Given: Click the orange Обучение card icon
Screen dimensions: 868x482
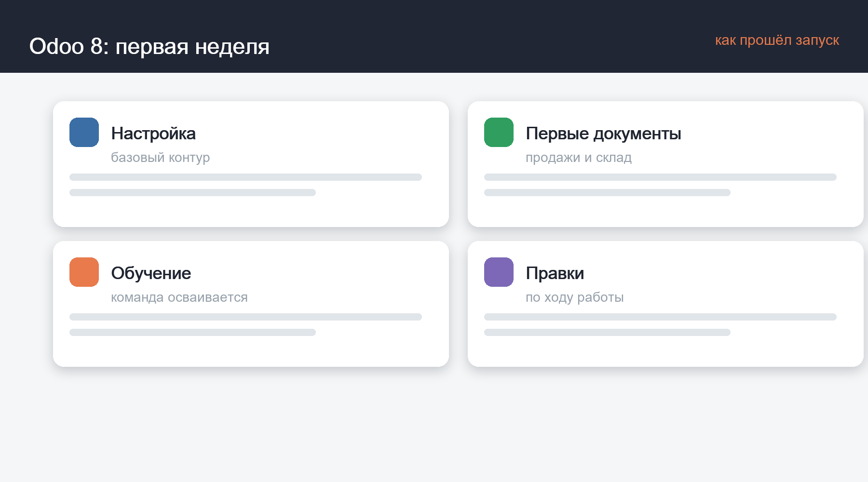Looking at the screenshot, I should click(84, 272).
